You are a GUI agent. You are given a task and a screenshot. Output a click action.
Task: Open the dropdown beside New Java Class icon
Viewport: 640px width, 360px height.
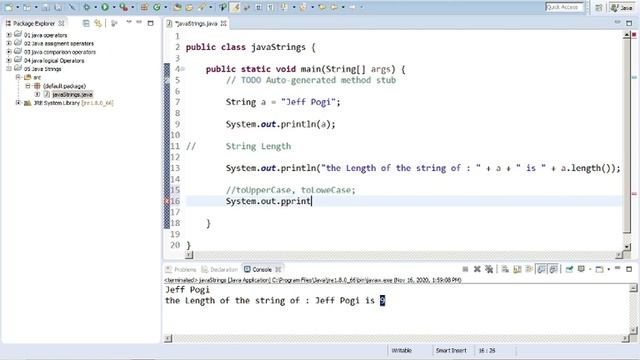point(166,7)
